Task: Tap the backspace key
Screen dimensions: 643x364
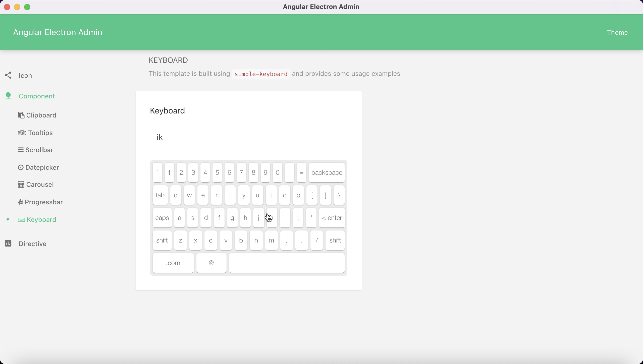Action: click(327, 172)
